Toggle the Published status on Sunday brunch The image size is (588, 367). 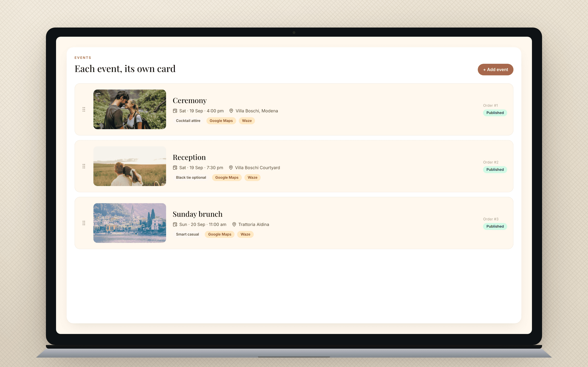(x=495, y=226)
